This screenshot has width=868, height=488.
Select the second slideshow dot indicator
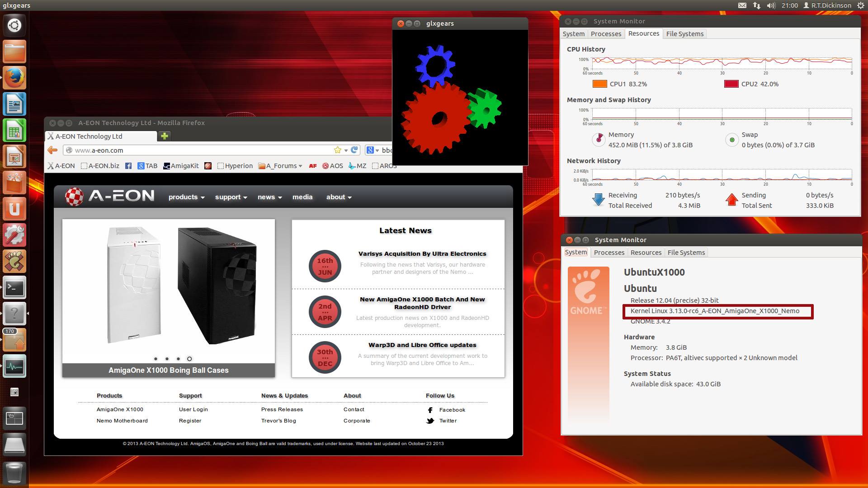click(x=167, y=359)
